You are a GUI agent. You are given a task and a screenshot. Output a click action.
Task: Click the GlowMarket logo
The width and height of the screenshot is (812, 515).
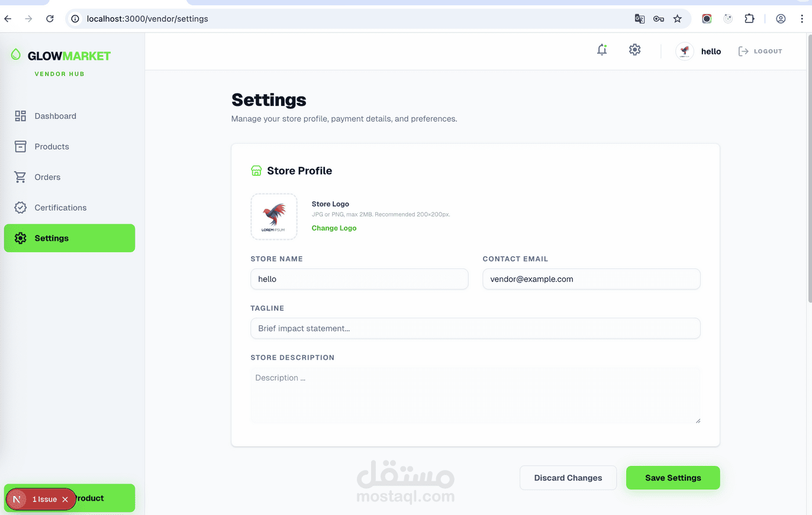[61, 56]
